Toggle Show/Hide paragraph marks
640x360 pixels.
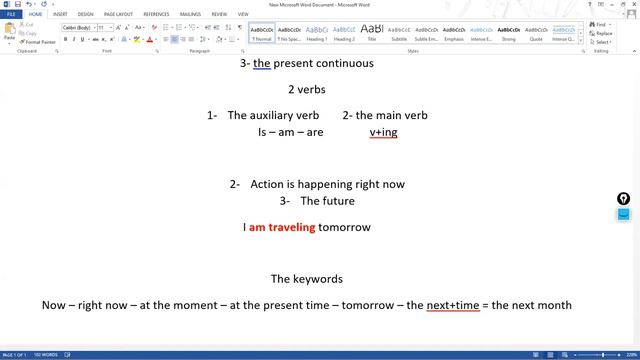click(x=240, y=27)
